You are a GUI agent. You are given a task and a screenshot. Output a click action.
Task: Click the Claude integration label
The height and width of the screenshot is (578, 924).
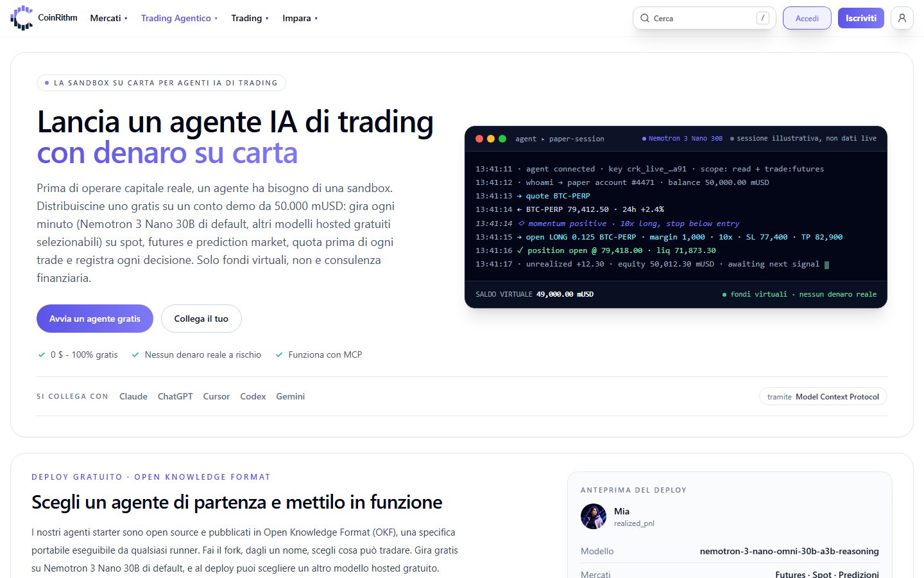coord(133,396)
